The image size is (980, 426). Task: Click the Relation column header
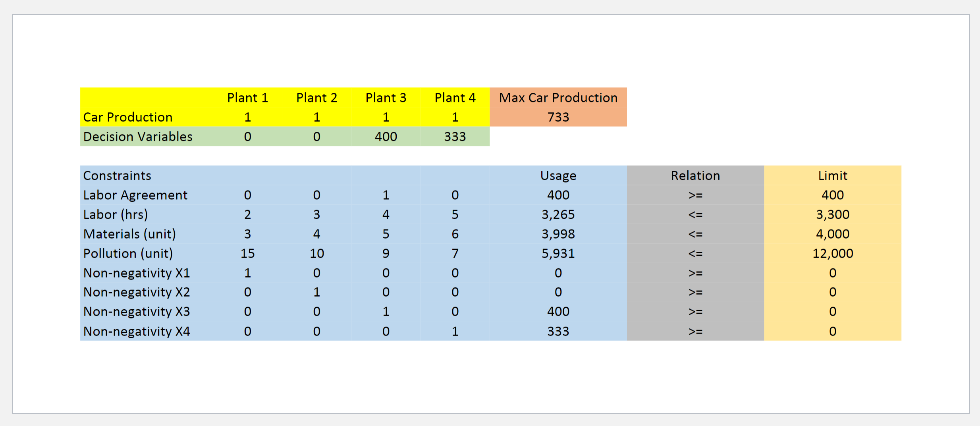click(694, 175)
